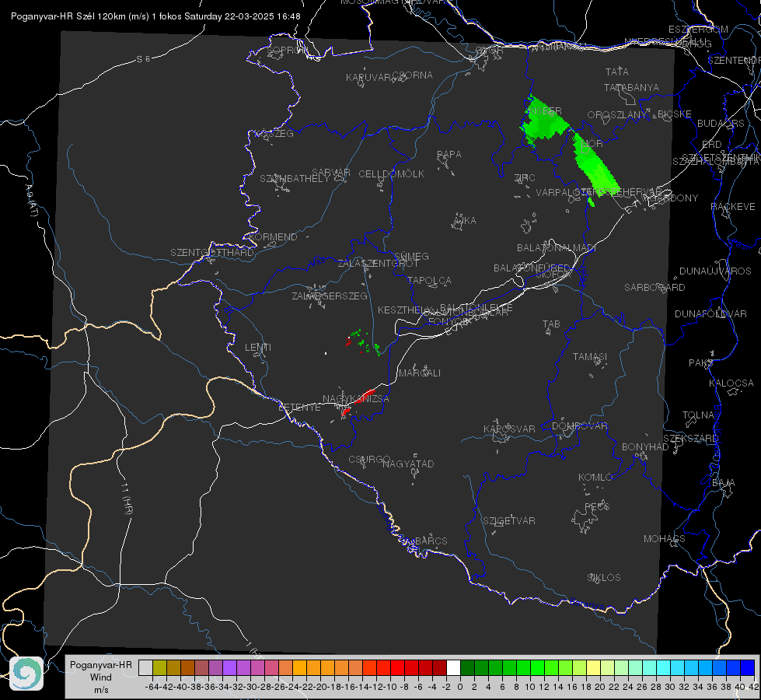Click the DUNAFÖLDVÁR city label

[x=710, y=313]
